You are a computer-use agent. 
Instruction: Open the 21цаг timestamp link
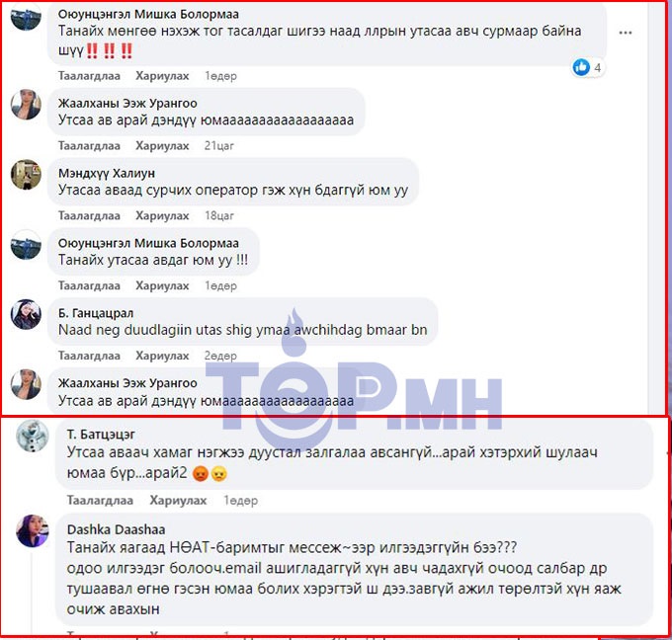[x=219, y=145]
